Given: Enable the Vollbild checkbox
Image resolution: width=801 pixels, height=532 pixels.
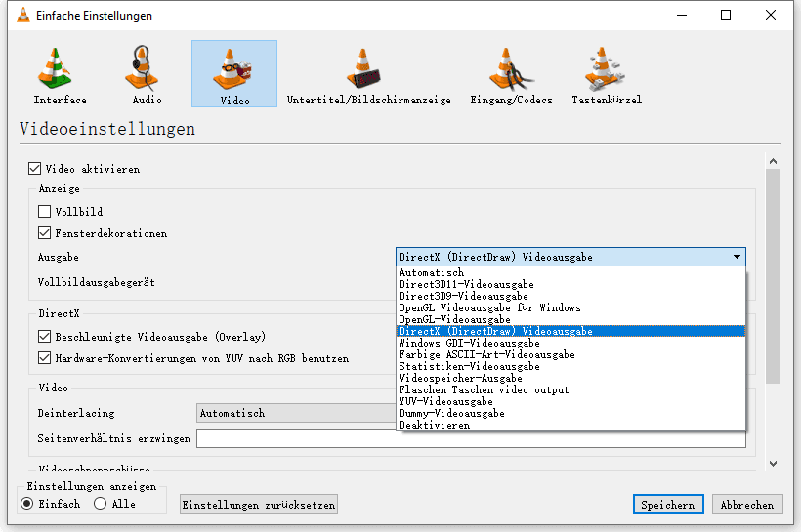Looking at the screenshot, I should point(44,212).
